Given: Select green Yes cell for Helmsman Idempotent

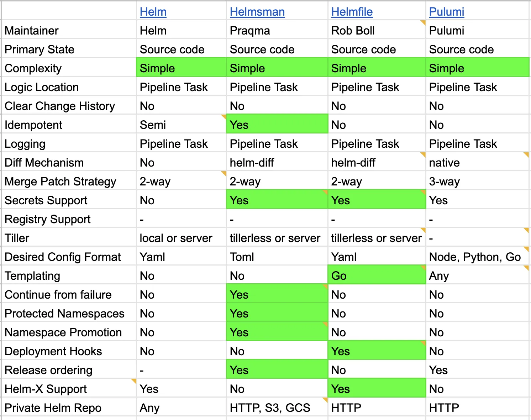Looking at the screenshot, I should click(x=277, y=124).
